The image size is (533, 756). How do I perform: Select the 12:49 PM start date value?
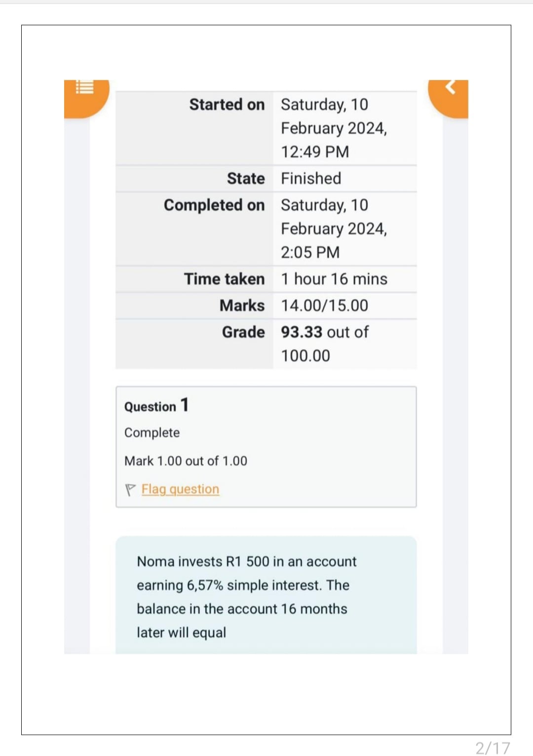pos(334,128)
